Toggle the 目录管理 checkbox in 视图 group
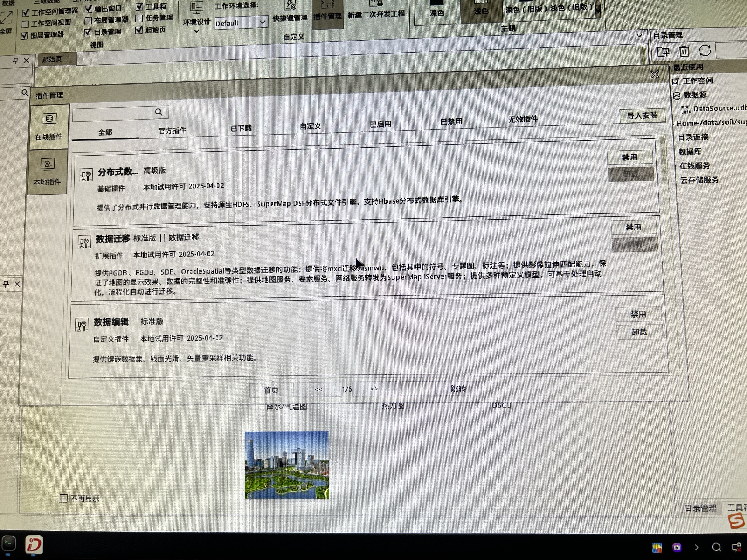747x560 pixels. click(x=87, y=32)
